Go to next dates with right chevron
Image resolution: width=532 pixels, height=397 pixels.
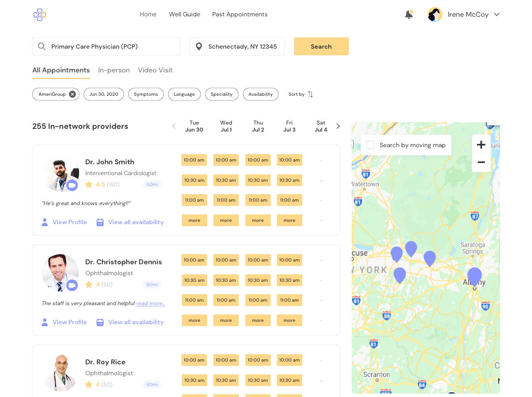[x=338, y=126]
